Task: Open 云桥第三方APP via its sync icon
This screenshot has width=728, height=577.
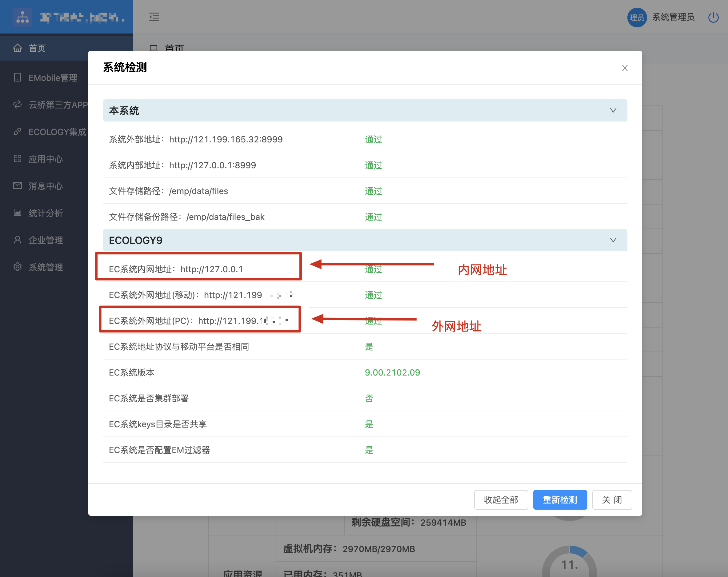Action: click(x=18, y=105)
